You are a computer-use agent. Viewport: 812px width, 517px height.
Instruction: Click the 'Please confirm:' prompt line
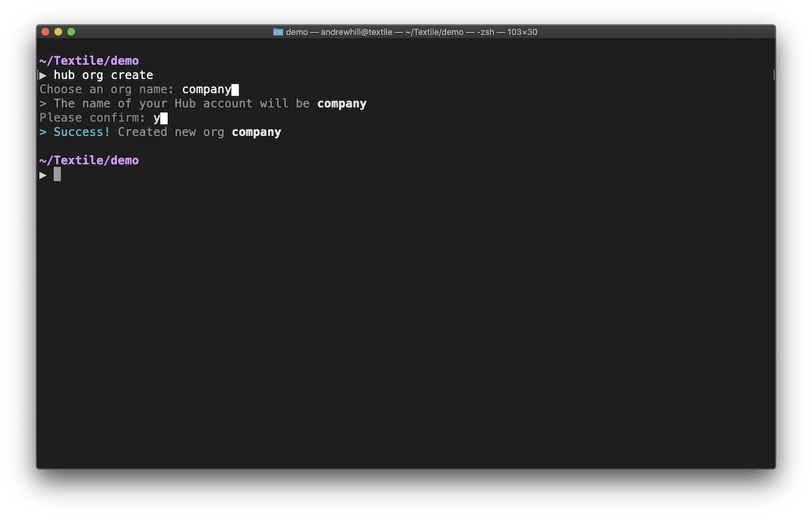pos(104,118)
